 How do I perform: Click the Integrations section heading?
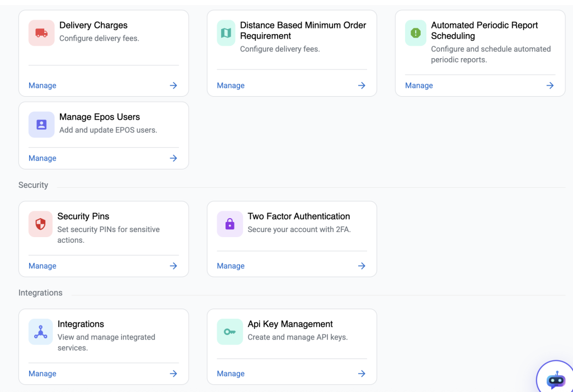[40, 293]
